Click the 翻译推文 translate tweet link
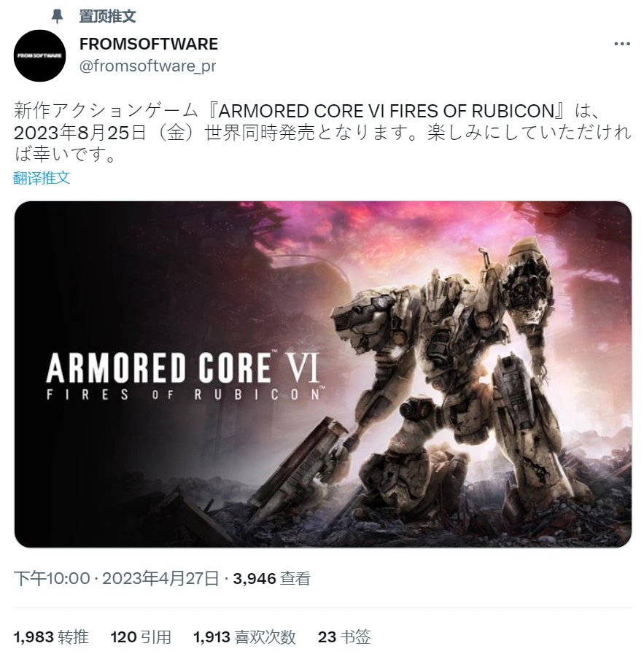 click(42, 178)
